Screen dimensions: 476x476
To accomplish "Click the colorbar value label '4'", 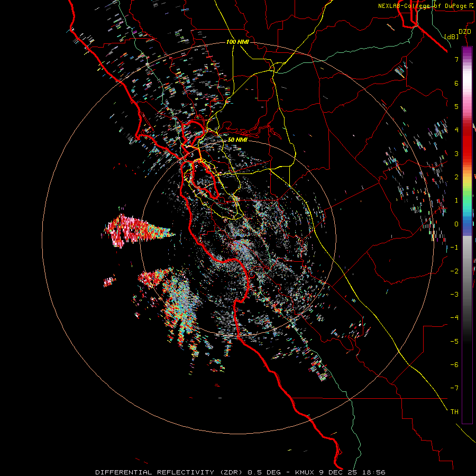I will [x=456, y=130].
